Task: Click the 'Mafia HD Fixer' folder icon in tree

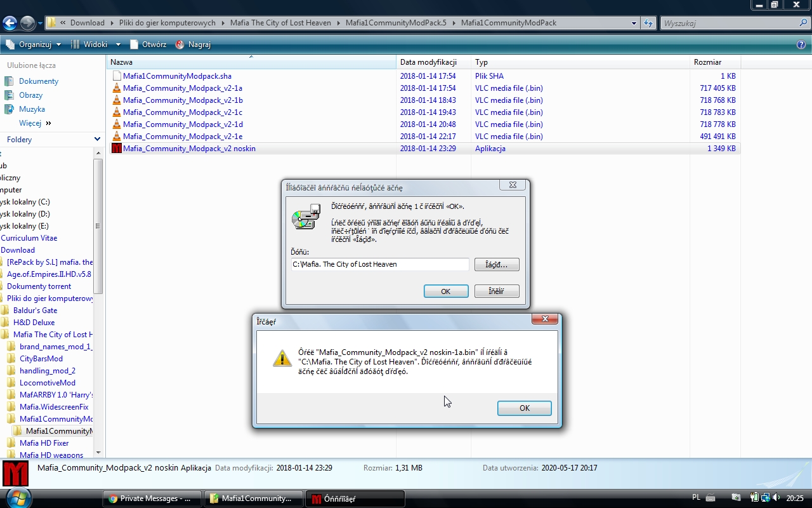Action: point(13,443)
